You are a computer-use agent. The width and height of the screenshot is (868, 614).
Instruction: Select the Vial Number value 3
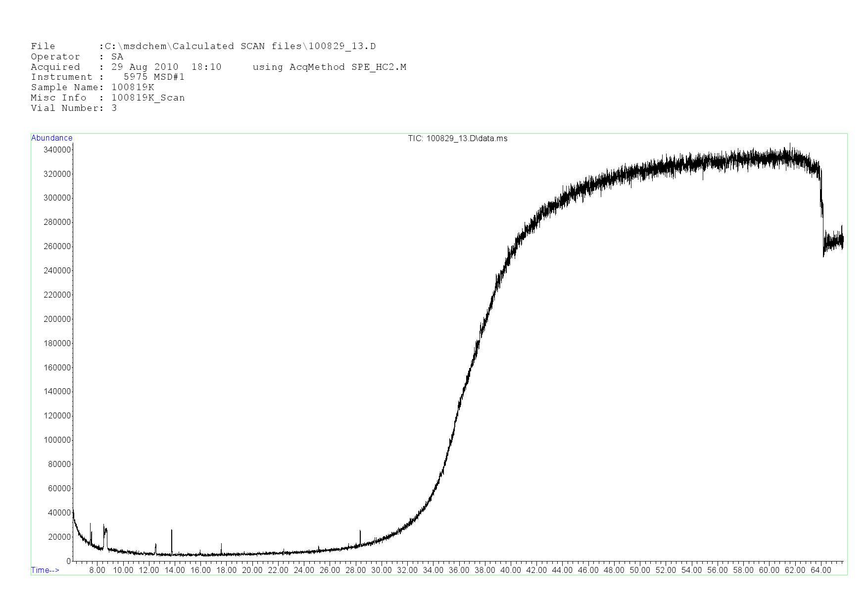[x=114, y=108]
